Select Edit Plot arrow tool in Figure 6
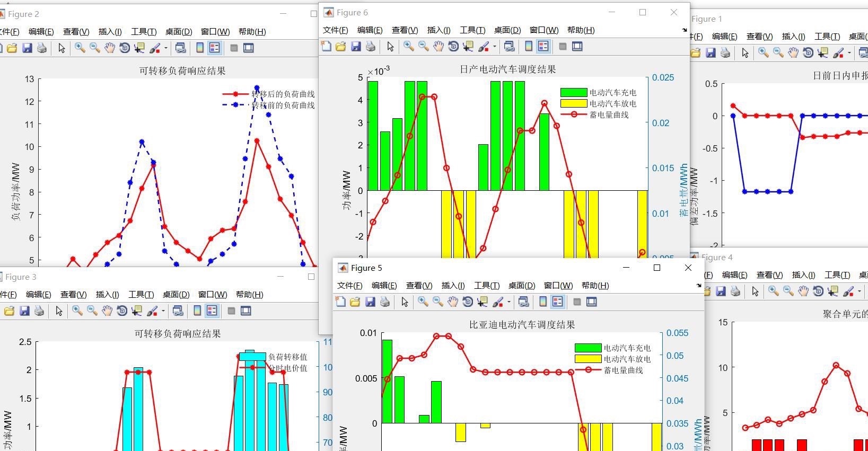Image resolution: width=868 pixels, height=451 pixels. 390,47
